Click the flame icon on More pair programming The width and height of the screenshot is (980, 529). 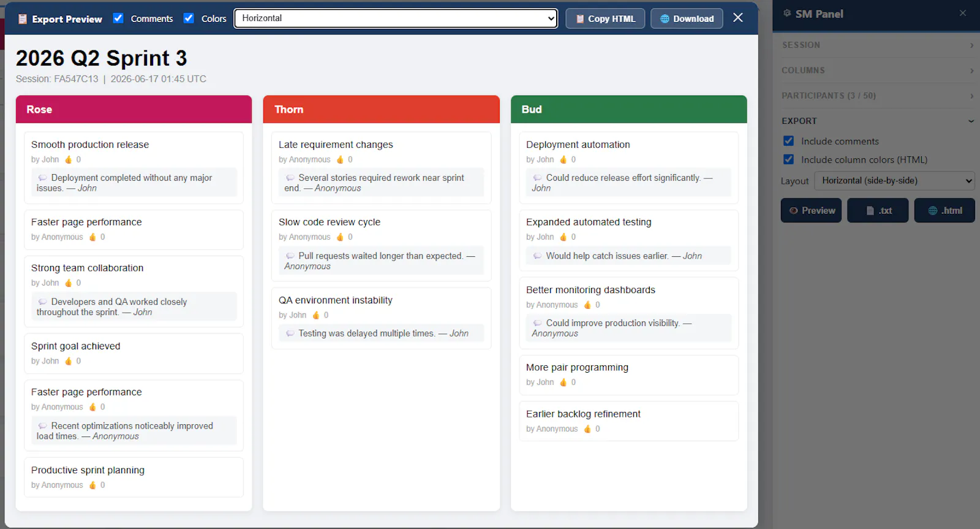(563, 382)
